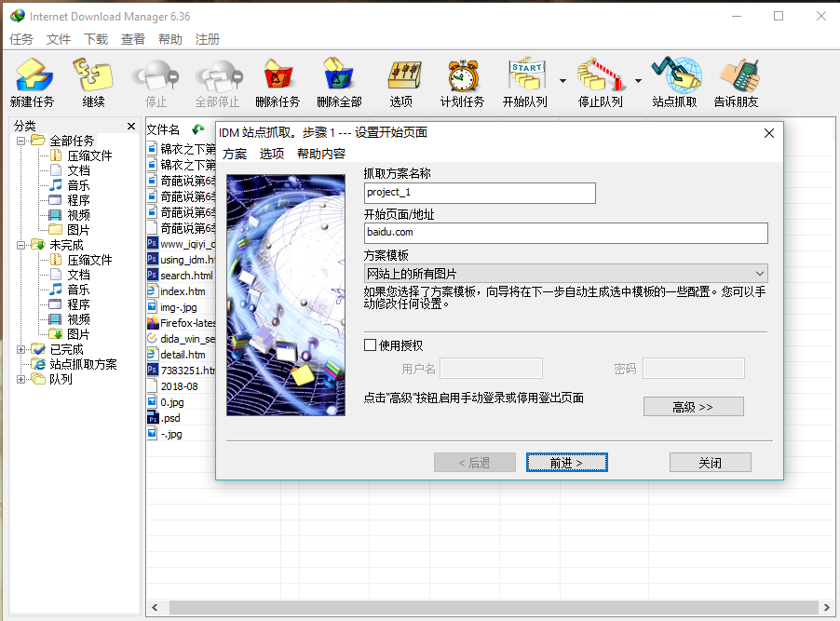This screenshot has height=621, width=840.
Task: Select 音乐 under 全部任务
Action: [x=70, y=185]
